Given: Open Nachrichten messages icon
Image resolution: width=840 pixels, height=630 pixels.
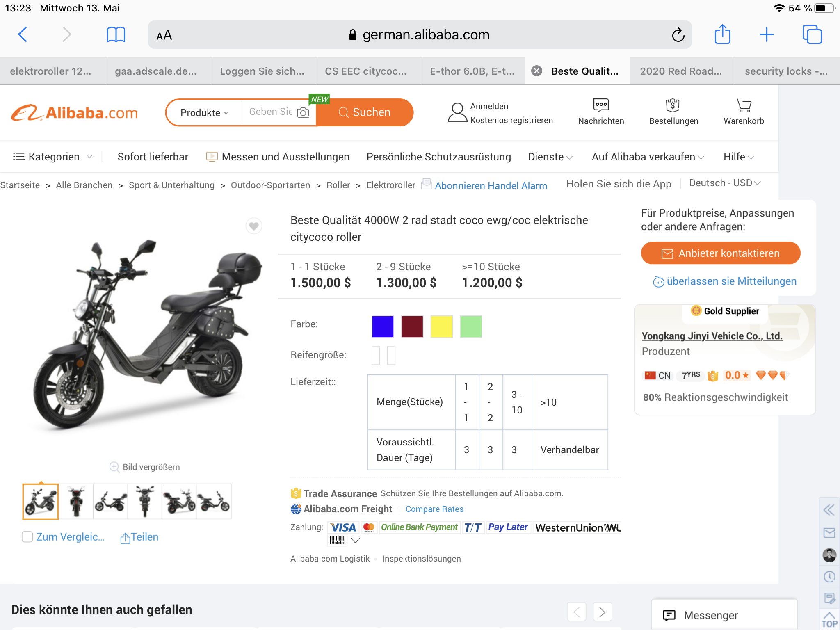Looking at the screenshot, I should tap(601, 105).
